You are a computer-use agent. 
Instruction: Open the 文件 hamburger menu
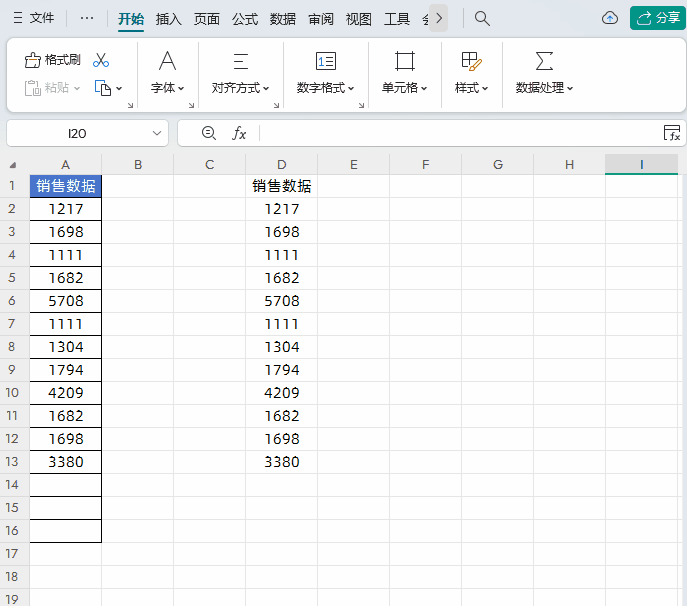coord(34,18)
